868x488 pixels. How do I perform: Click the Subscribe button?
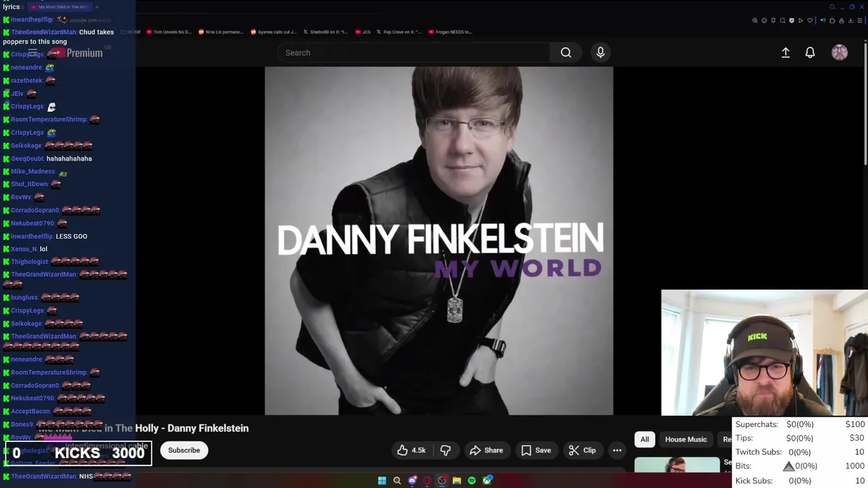click(184, 450)
